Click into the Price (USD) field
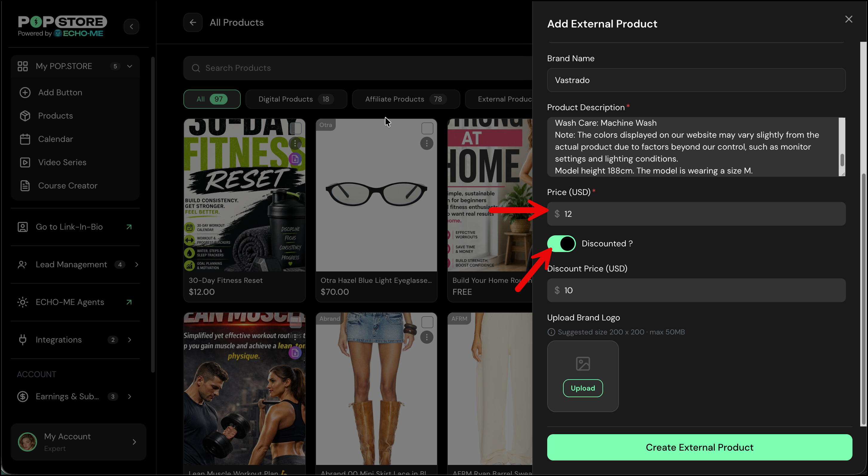Viewport: 868px width, 476px height. pos(696,214)
